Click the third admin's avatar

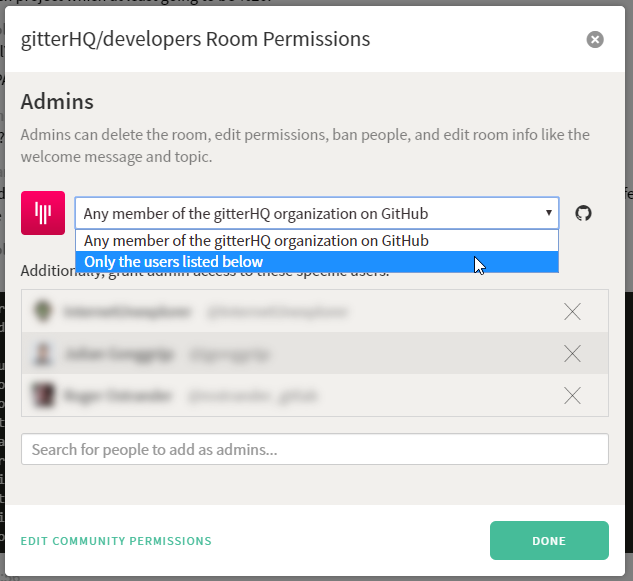(x=42, y=395)
